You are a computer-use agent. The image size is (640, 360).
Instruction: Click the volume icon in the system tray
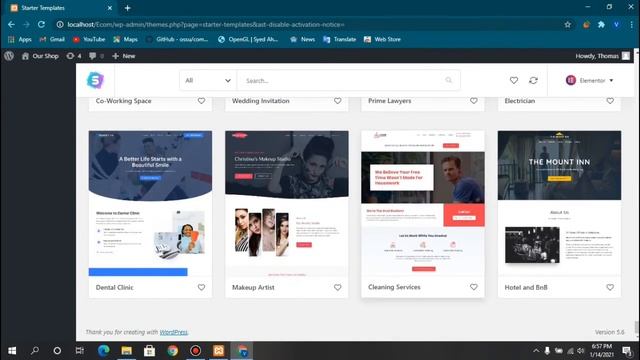581,351
